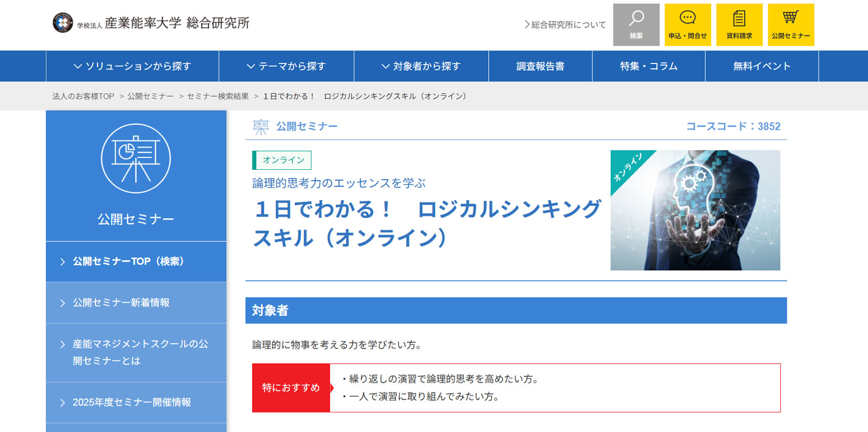Click the コースコード:3852 text
This screenshot has width=868, height=432.
pos(733,126)
